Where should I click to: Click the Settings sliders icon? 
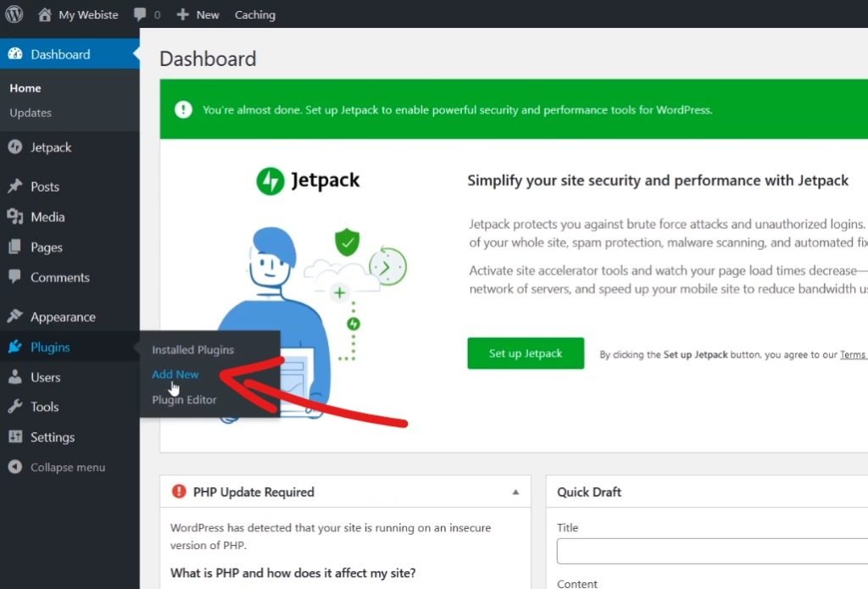tap(15, 436)
